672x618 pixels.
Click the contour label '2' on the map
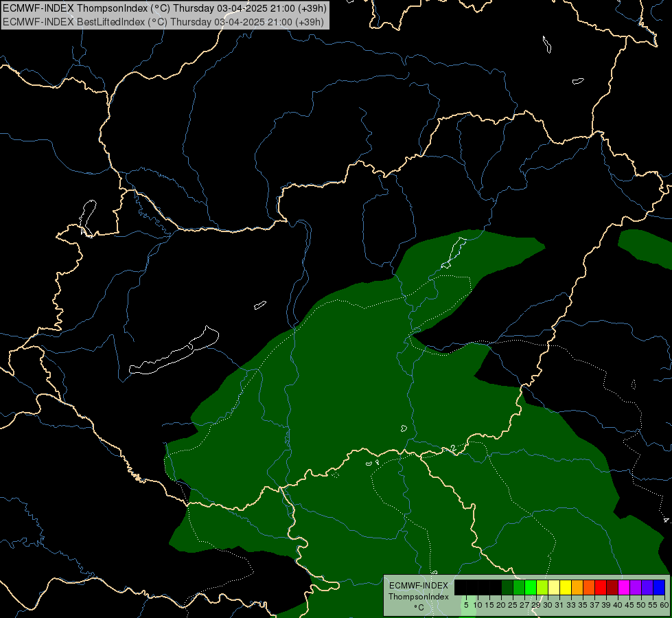click(454, 448)
